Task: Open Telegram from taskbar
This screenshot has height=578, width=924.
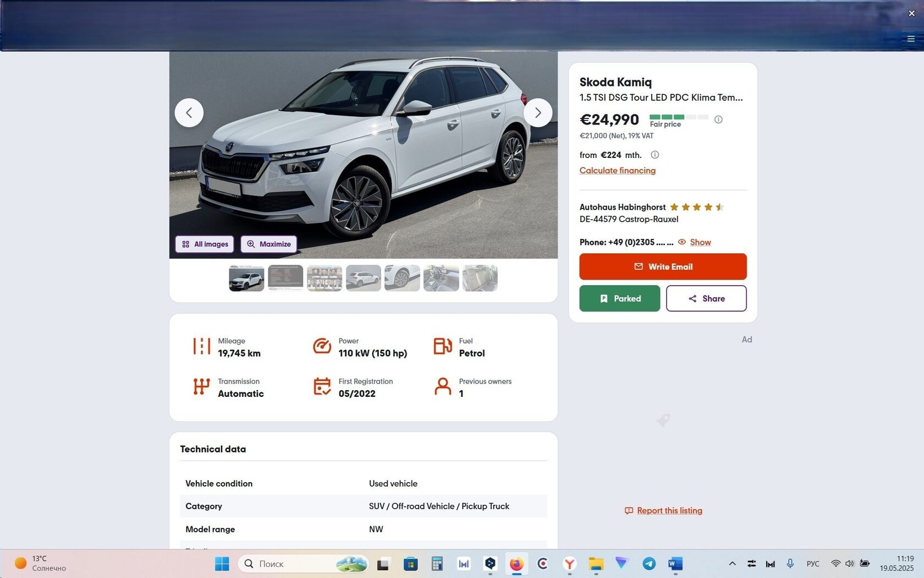Action: coord(649,564)
